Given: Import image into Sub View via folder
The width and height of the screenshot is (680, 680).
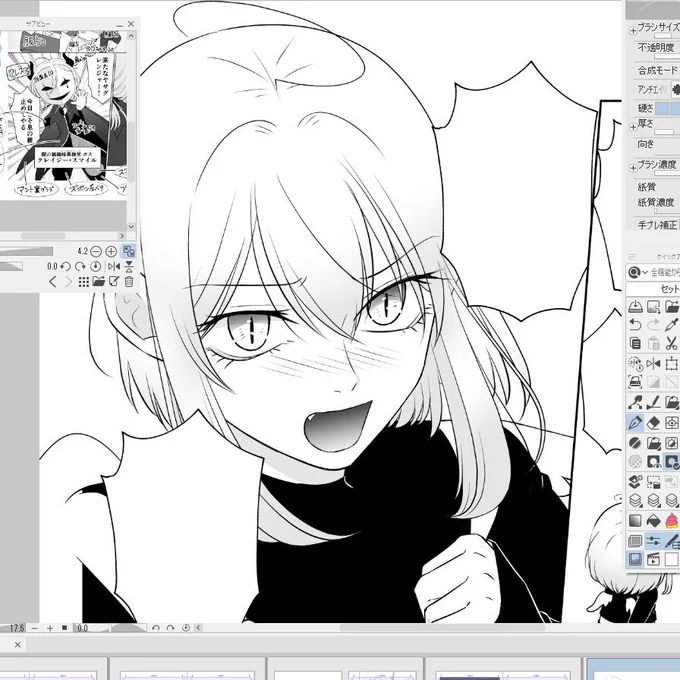Looking at the screenshot, I should [x=98, y=282].
